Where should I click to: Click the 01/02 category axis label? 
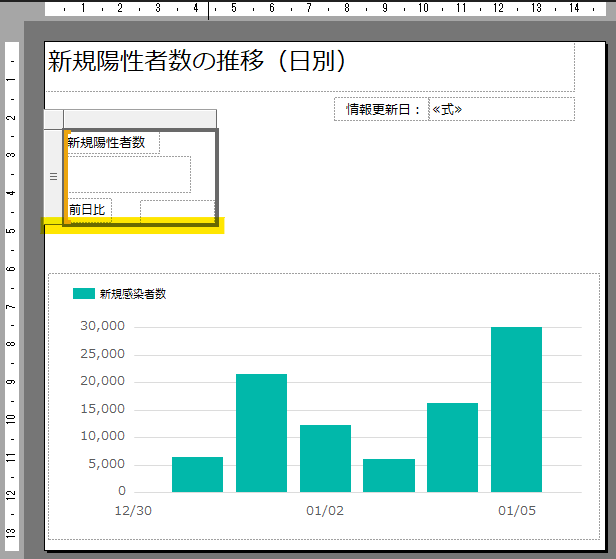point(325,511)
